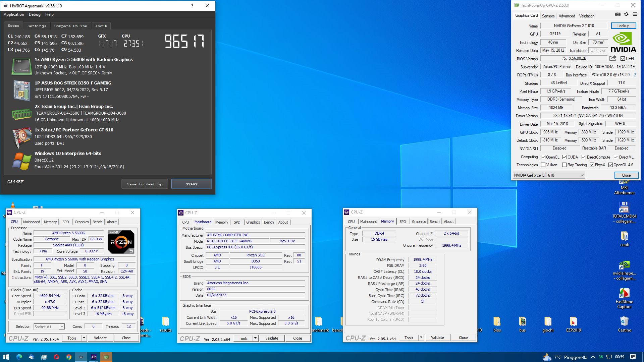Toggle the UEFI checkbox in GPU-Z
Screen dimensions: 644x362
point(623,59)
